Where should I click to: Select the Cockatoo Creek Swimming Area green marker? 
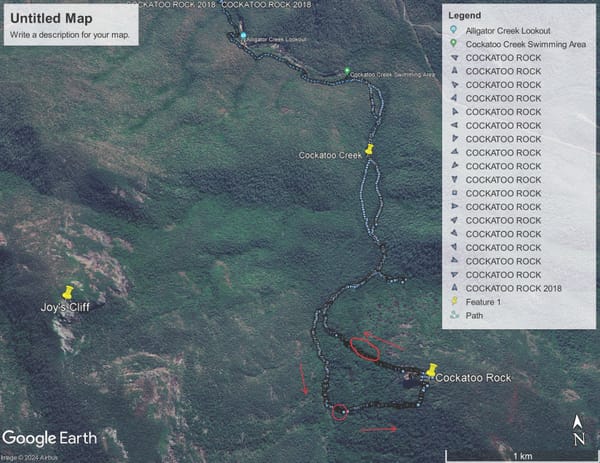point(347,71)
